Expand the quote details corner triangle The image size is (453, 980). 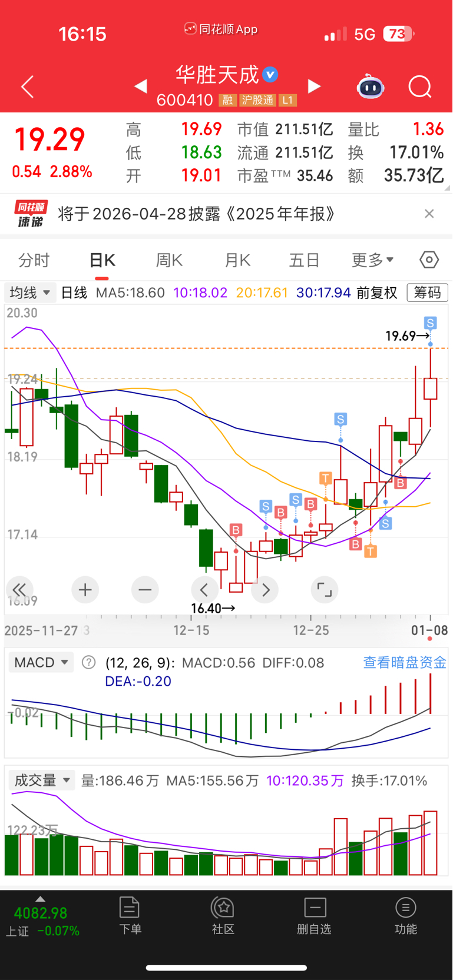click(447, 188)
